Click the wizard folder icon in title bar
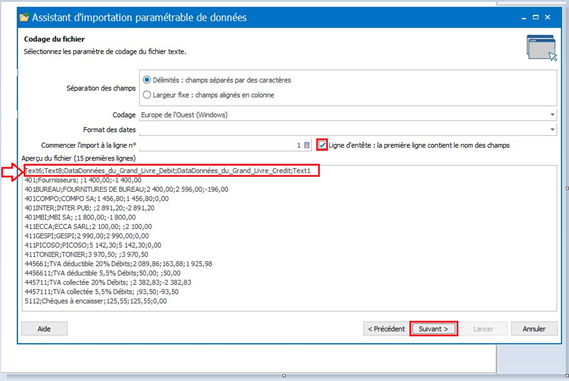This screenshot has height=381, width=569. tap(24, 17)
